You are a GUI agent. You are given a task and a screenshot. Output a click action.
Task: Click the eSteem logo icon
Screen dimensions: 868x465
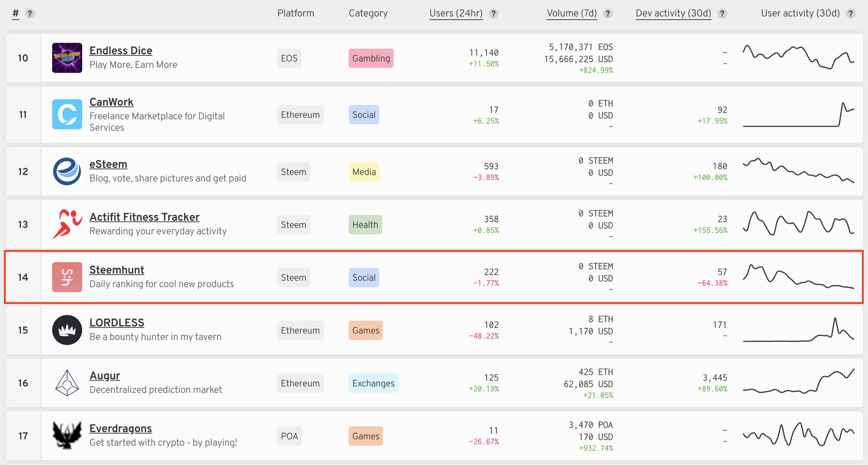pyautogui.click(x=67, y=171)
